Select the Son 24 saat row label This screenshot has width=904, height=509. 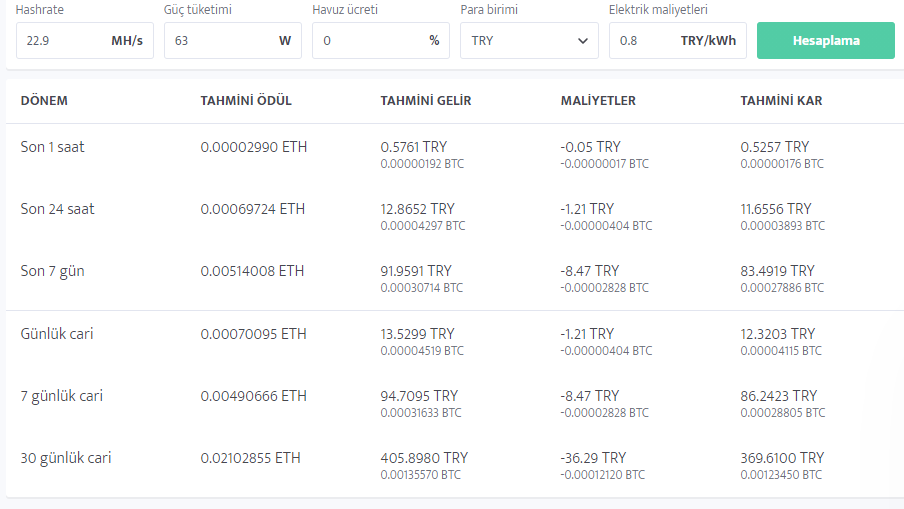58,209
